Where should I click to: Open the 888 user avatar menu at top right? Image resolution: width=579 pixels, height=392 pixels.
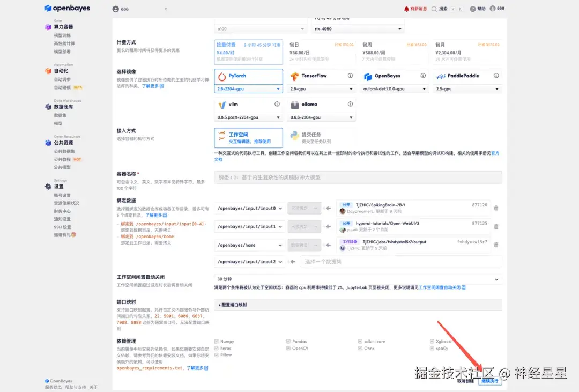point(497,9)
